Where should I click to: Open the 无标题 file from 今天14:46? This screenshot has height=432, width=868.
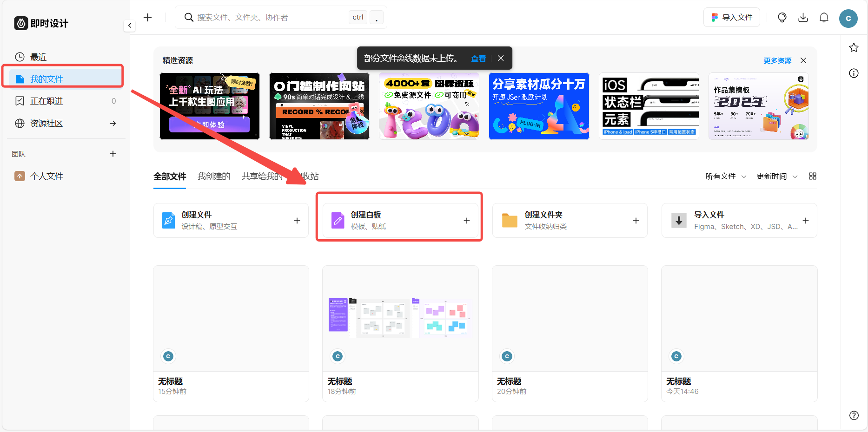tap(739, 334)
